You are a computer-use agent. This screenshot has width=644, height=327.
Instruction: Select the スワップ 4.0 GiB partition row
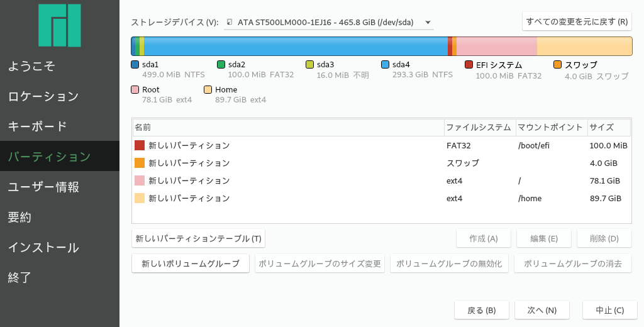coord(382,163)
